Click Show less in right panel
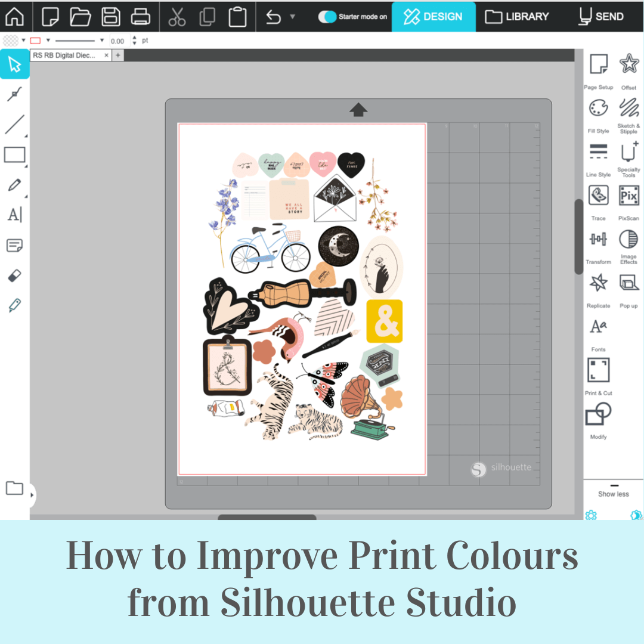The height and width of the screenshot is (644, 644). tap(614, 494)
